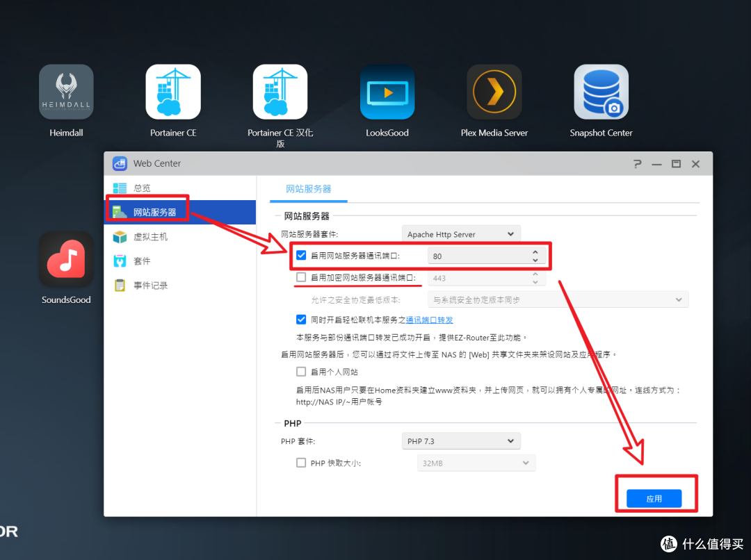The width and height of the screenshot is (751, 560).
Task: Open Apache Http Server dropdown
Action: tap(461, 234)
